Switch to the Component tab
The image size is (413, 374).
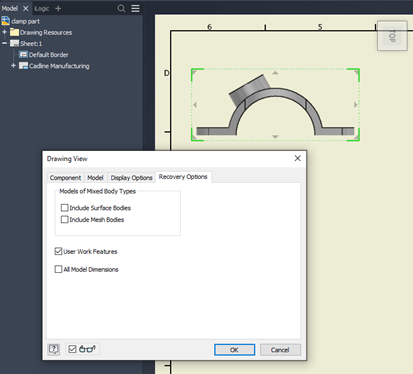coord(65,178)
